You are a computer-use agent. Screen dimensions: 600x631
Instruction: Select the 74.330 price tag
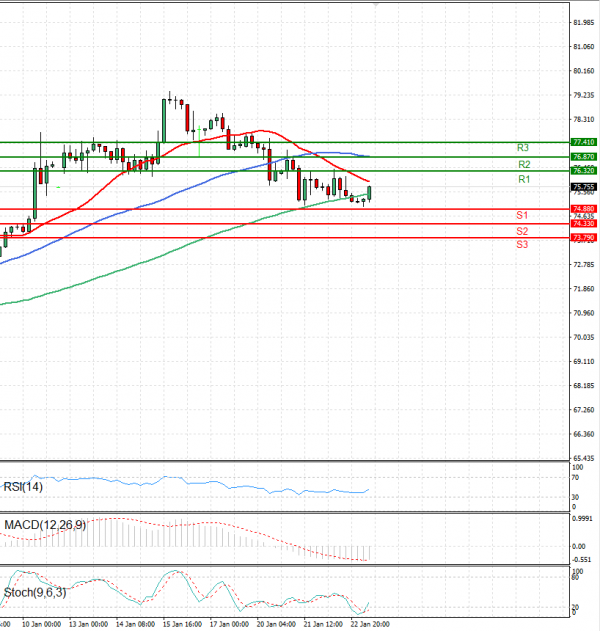(584, 223)
